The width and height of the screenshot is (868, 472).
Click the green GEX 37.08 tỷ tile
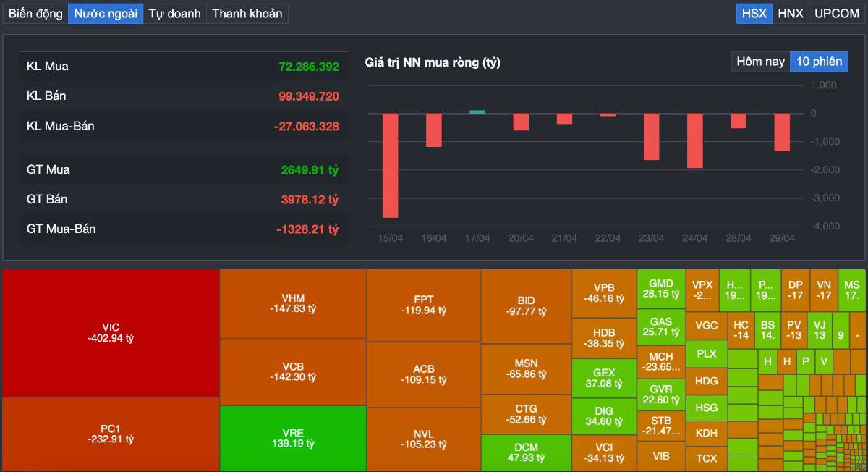604,378
